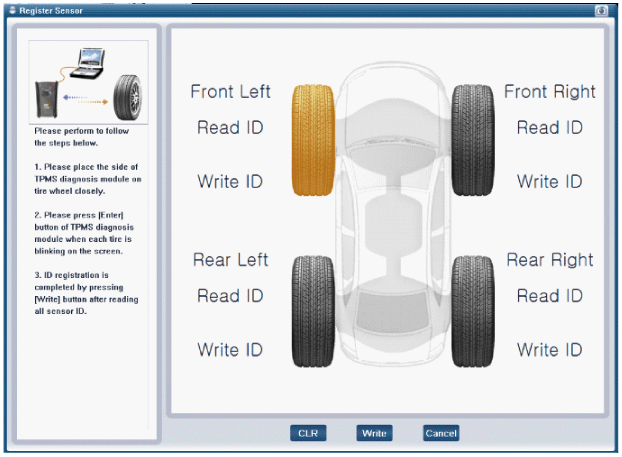Click Front Left Read ID field
622x457 pixels.
[x=230, y=127]
